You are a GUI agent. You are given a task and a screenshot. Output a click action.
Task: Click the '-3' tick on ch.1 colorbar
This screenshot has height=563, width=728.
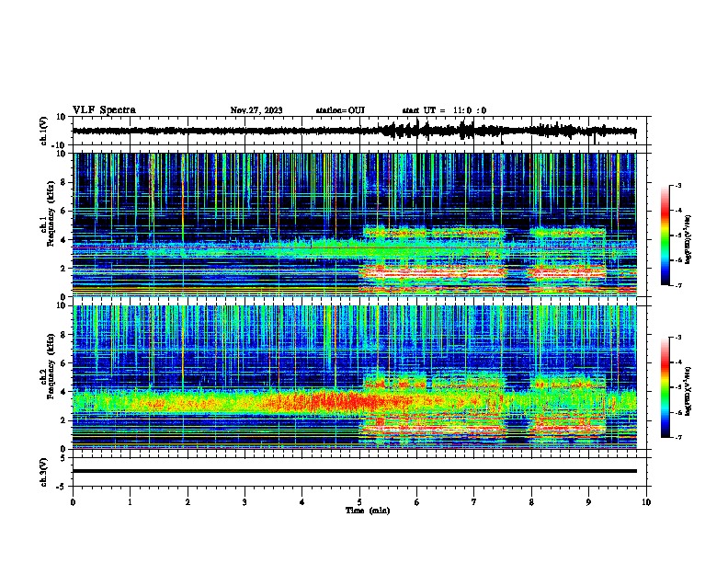pyautogui.click(x=677, y=186)
